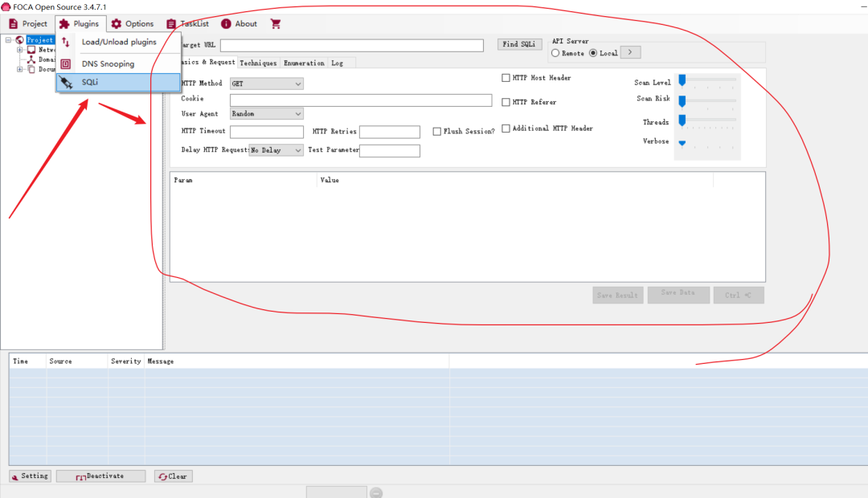
Task: Enable the Additional HTTP Header checkbox
Action: pyautogui.click(x=506, y=129)
